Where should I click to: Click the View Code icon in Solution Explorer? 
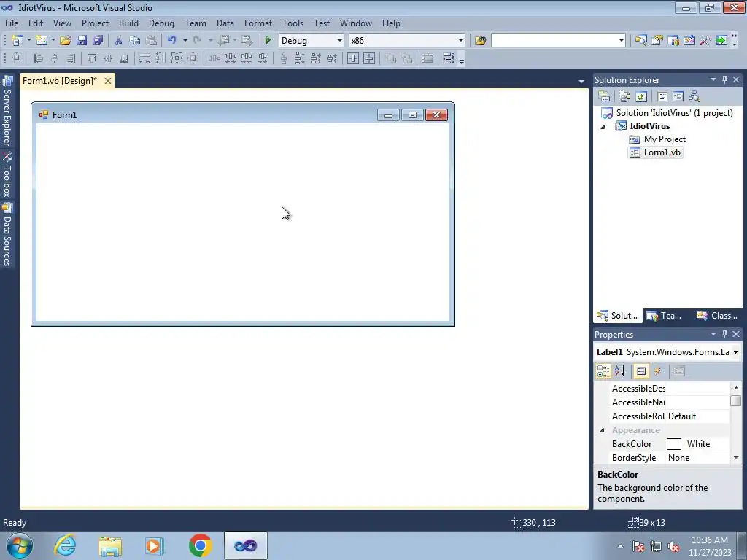(x=662, y=97)
